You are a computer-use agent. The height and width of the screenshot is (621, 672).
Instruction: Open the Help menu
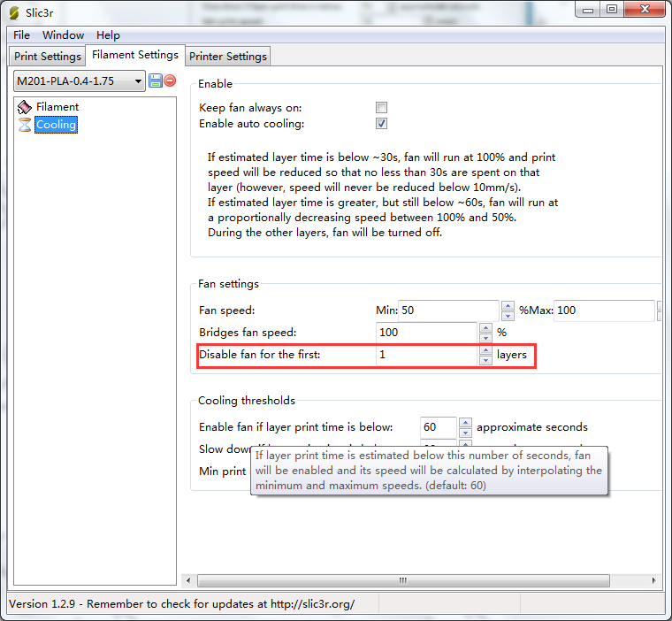point(108,35)
